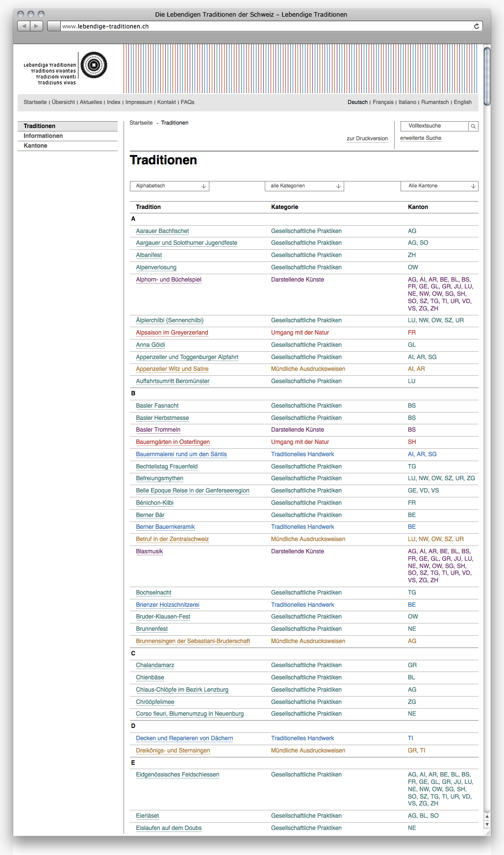Open the alle Kategorien filter dropdown
The width and height of the screenshot is (504, 855).
click(304, 186)
